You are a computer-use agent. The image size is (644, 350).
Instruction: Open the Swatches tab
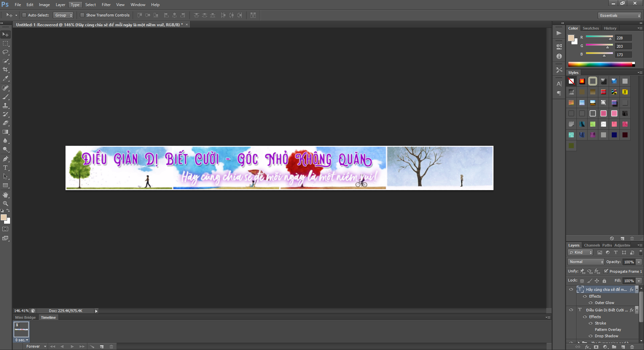click(591, 28)
